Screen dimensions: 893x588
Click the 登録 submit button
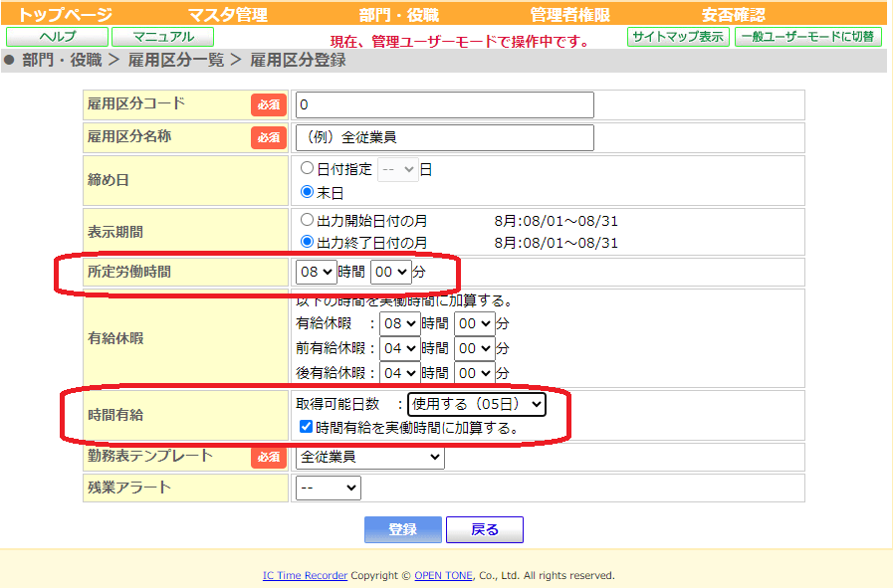click(403, 530)
